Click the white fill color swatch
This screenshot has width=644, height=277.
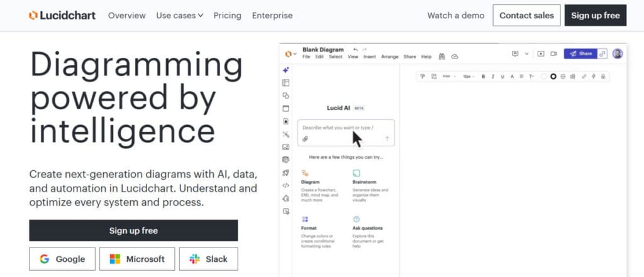coord(543,77)
